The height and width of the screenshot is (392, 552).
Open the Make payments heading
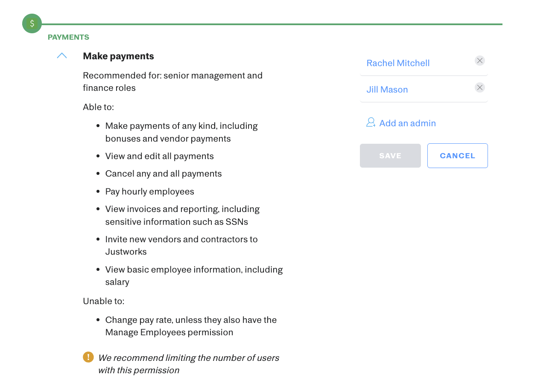(118, 56)
